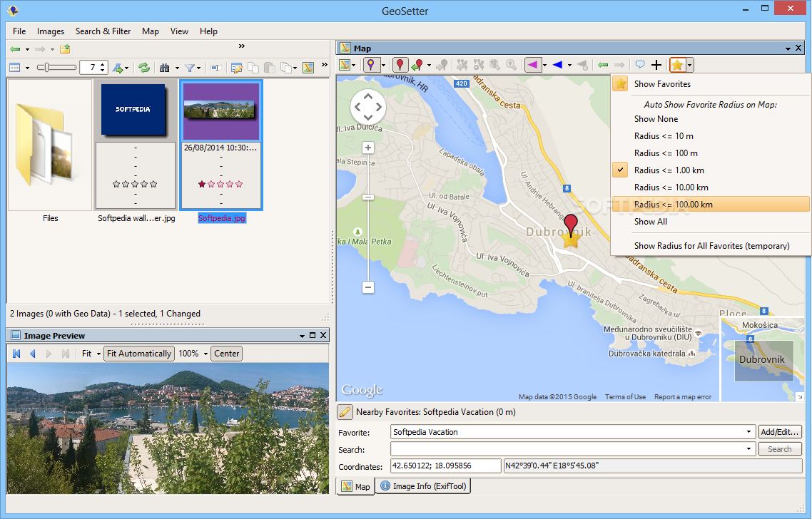Screen dimensions: 812x519
Task: Switch to Image Info (ExifTool) tab
Action: [x=423, y=486]
